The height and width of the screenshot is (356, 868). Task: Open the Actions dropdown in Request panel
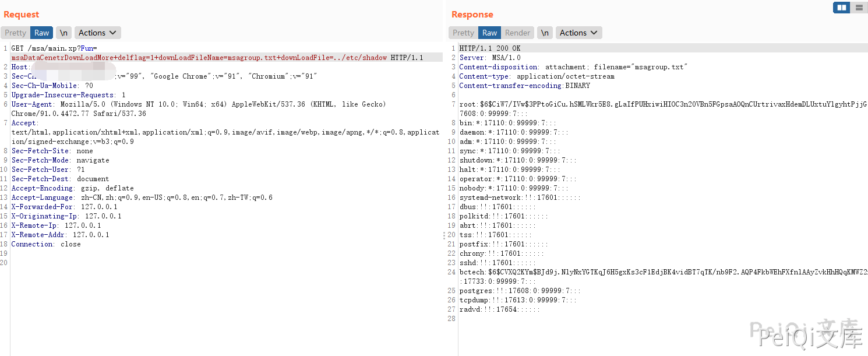98,33
